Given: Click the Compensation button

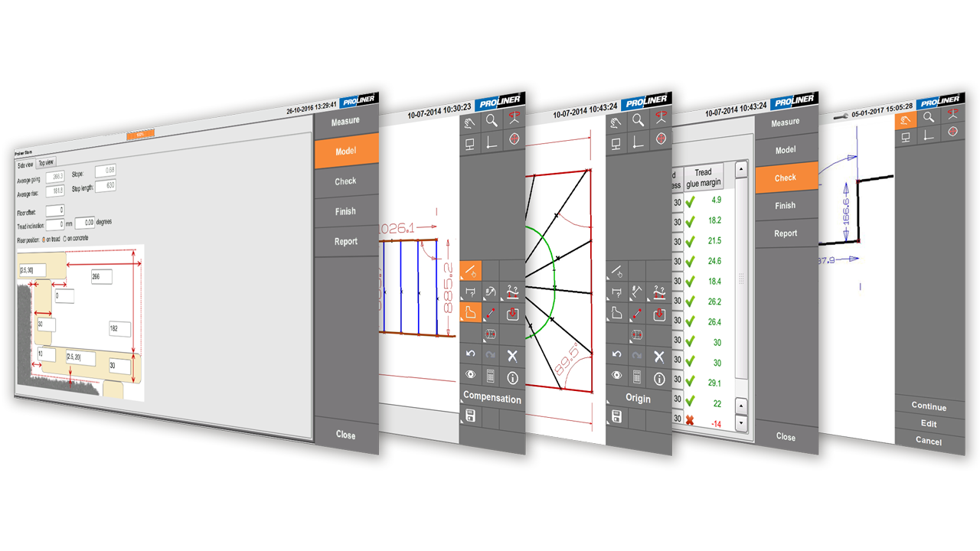Looking at the screenshot, I should coord(492,398).
